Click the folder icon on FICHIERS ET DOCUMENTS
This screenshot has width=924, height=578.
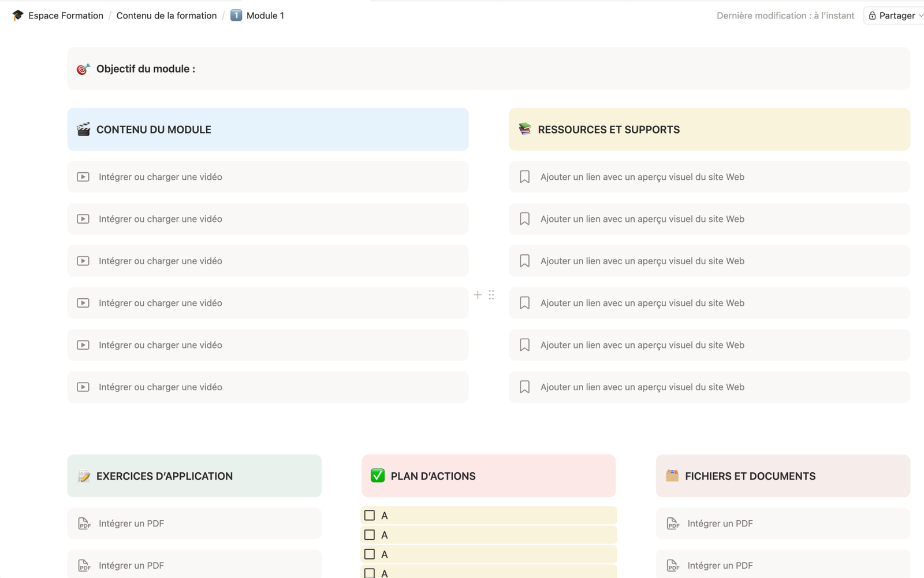[672, 476]
